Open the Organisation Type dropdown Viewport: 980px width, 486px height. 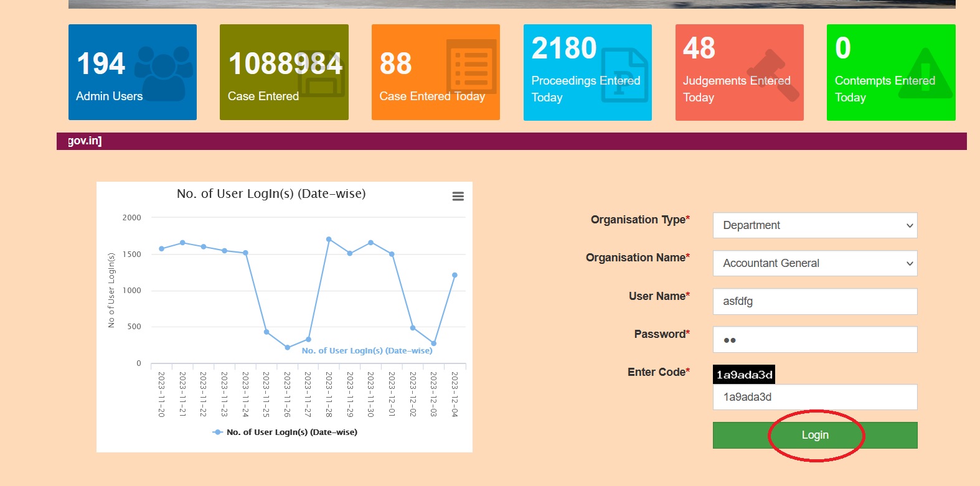(x=814, y=225)
